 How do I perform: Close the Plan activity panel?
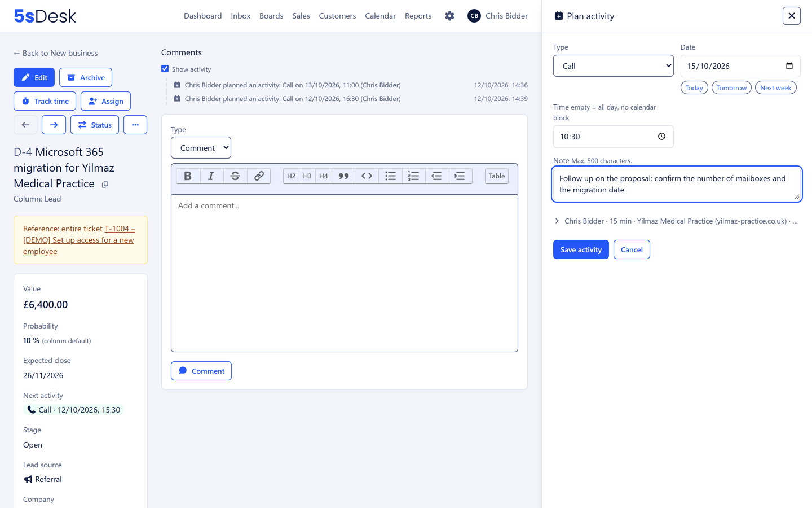[x=792, y=16]
